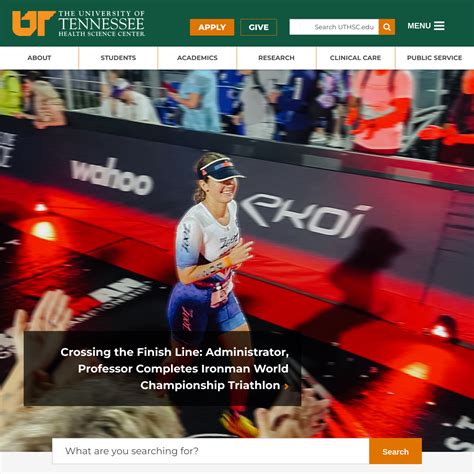Click the University of Tennessee wordmark
The image size is (474, 474).
pyautogui.click(x=102, y=21)
